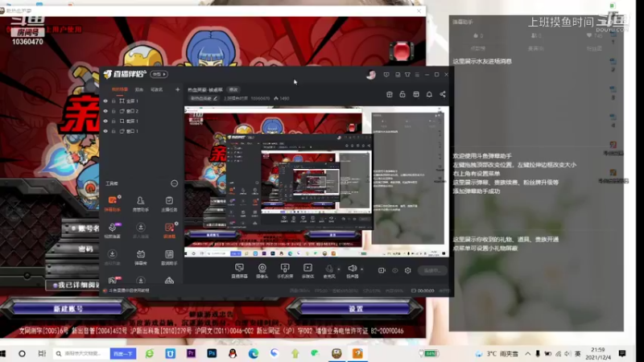Select the 截屏 1 source row
644x362 pixels.
point(141,121)
